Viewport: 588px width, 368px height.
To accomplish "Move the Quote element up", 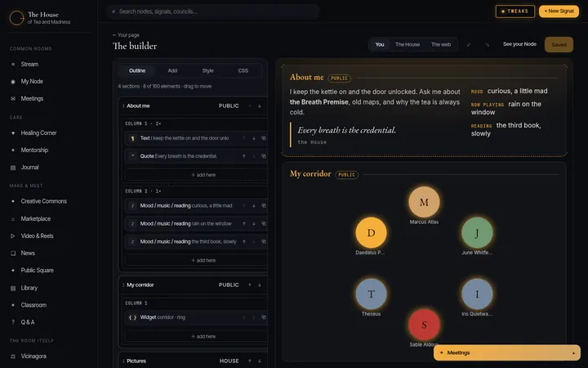I will coord(244,156).
